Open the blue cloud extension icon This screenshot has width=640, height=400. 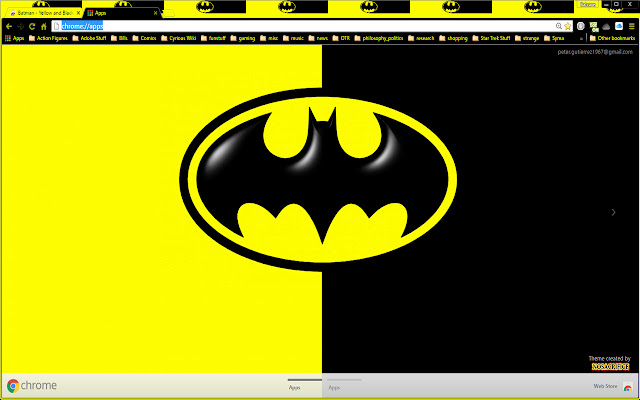coord(619,26)
